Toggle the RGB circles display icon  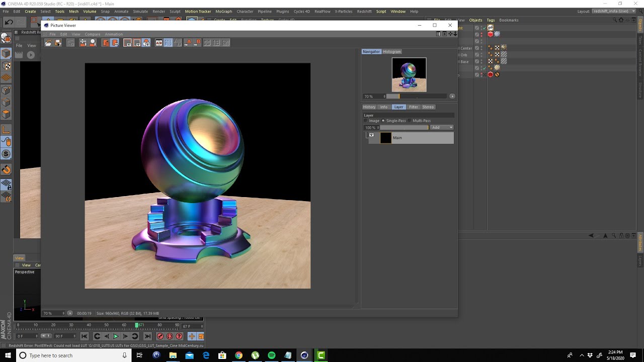[x=146, y=43]
